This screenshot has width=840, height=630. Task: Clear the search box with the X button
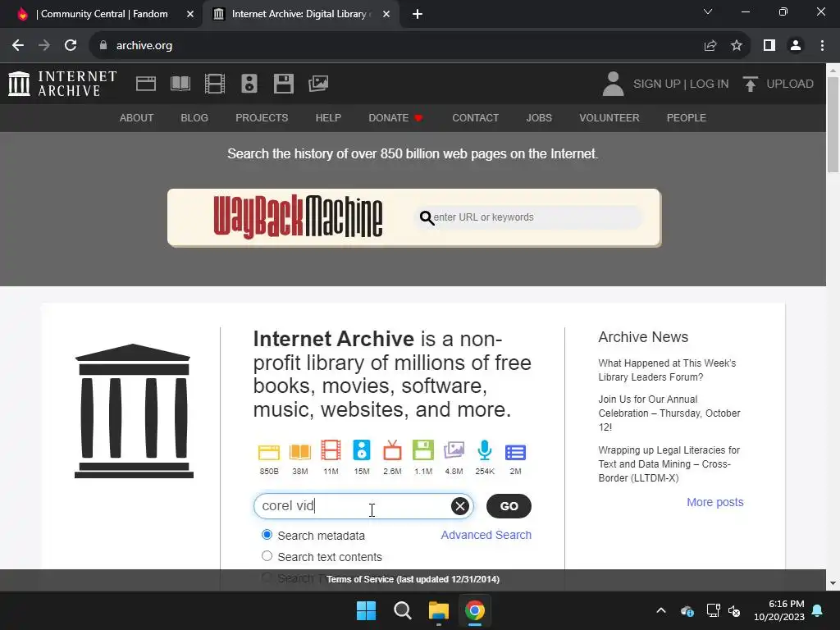[459, 505]
